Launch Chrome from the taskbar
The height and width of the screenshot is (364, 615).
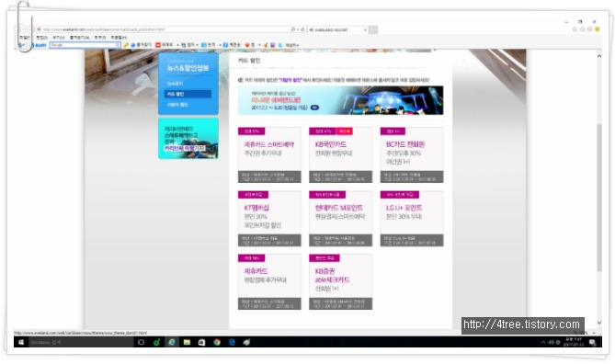pyautogui.click(x=217, y=343)
